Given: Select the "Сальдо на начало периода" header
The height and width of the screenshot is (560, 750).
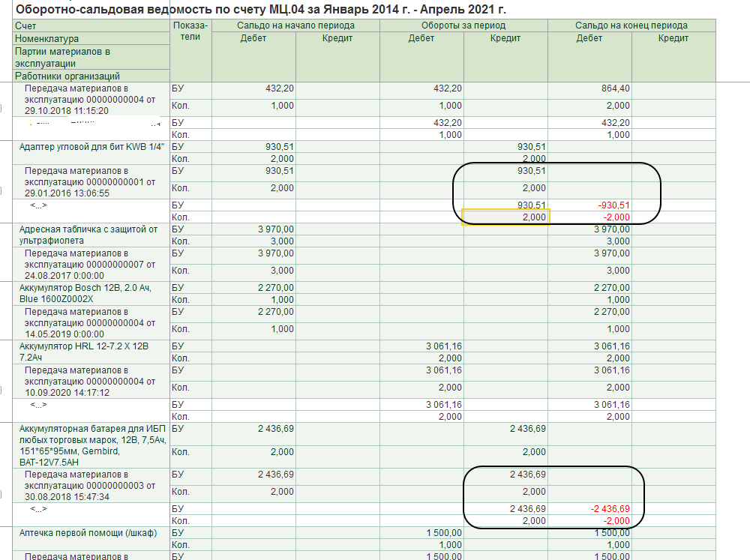Looking at the screenshot, I should click(295, 25).
